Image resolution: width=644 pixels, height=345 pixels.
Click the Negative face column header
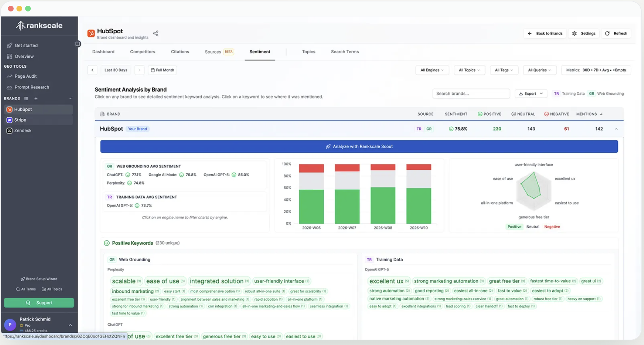coord(557,114)
